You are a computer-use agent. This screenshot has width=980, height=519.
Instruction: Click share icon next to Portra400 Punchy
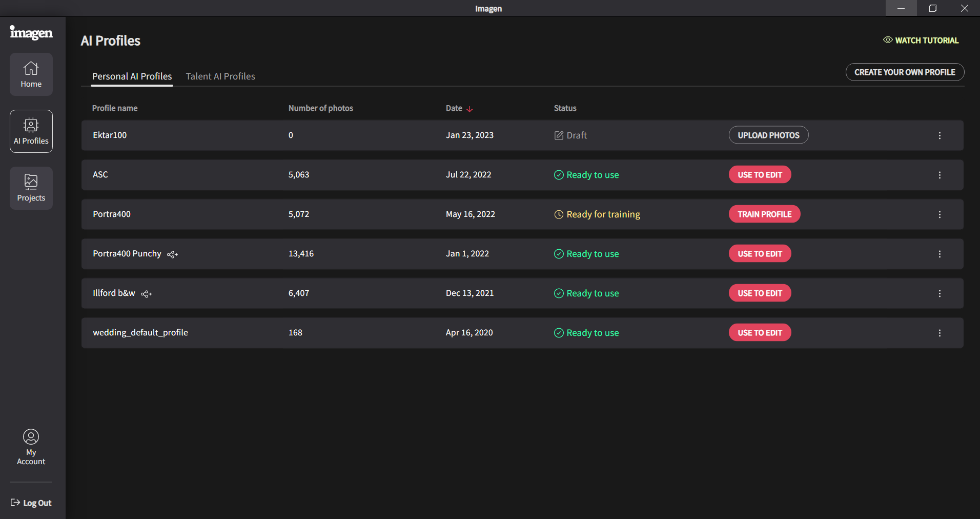click(x=173, y=254)
